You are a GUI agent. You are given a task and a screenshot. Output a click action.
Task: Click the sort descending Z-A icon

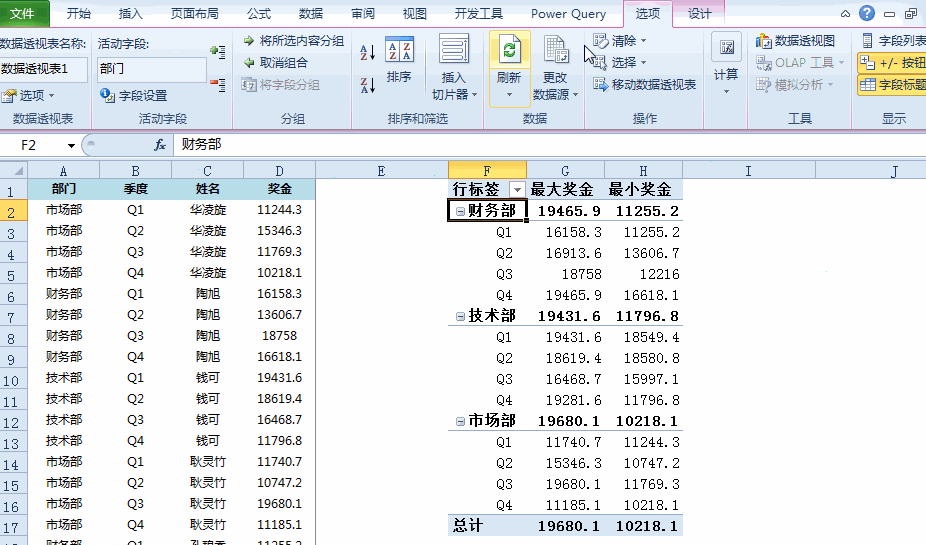coord(367,85)
